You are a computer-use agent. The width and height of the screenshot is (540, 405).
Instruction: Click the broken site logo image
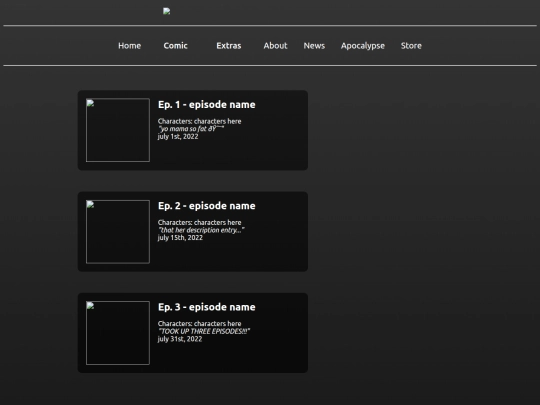tap(167, 11)
